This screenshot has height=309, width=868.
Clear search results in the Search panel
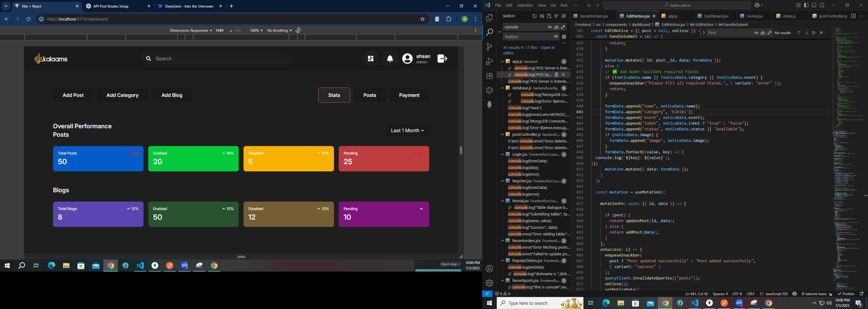pyautogui.click(x=542, y=16)
